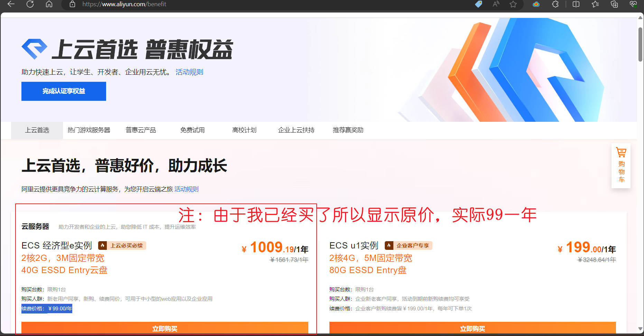Add page to favorites with star icon
644x336 pixels.
(513, 4)
